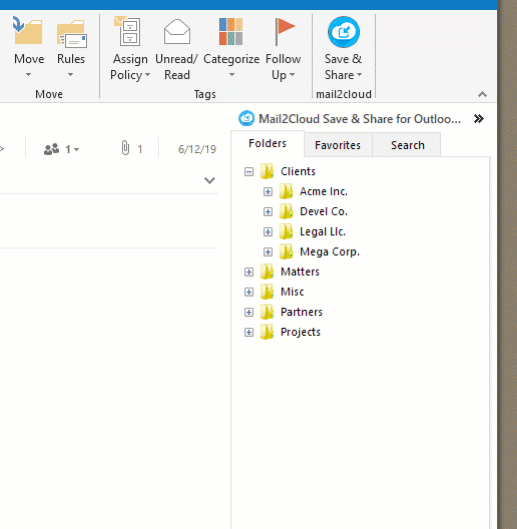Expand the Misc tree node
The height and width of the screenshot is (529, 517).
click(x=249, y=292)
